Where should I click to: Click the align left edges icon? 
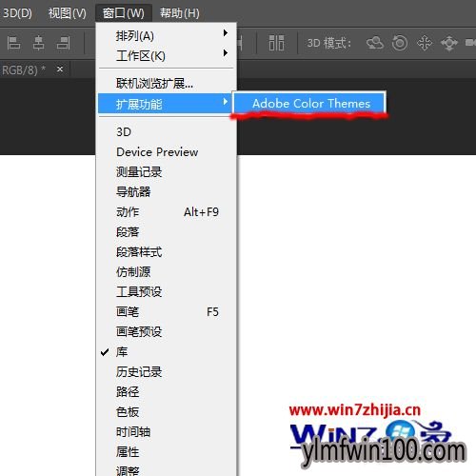(13, 43)
